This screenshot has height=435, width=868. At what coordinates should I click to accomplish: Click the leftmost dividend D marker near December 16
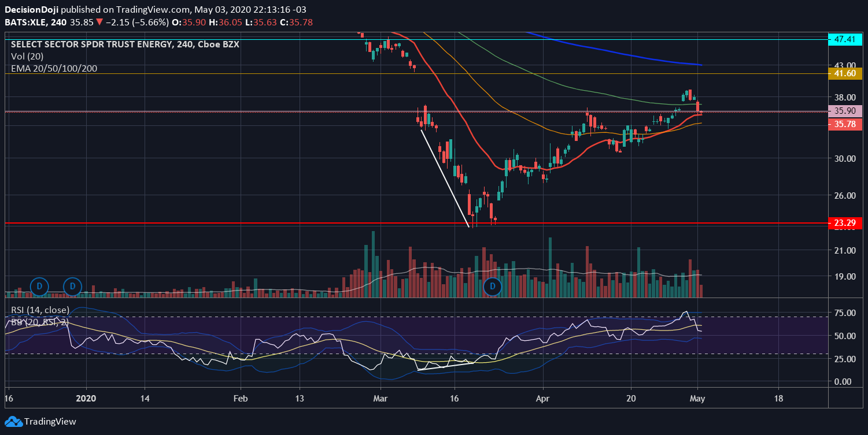40,286
